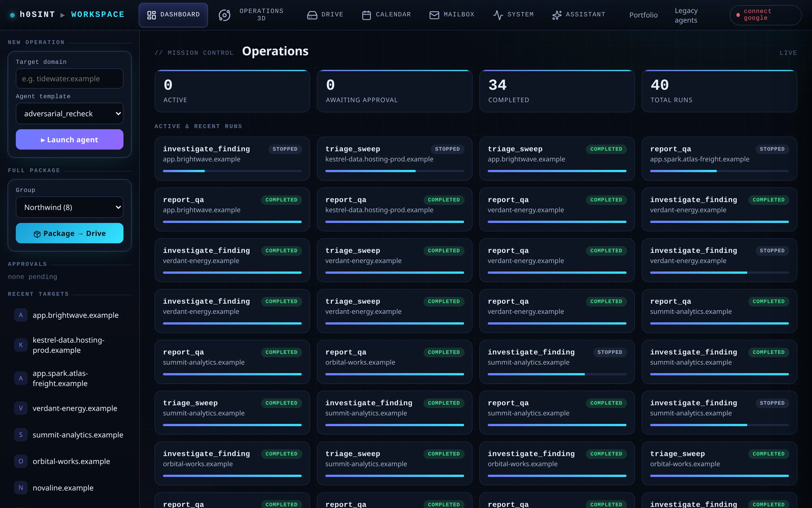Click the progress bar of stopped investigate_finding app.brightwave.example
This screenshot has width=812, height=508.
pyautogui.click(x=232, y=171)
